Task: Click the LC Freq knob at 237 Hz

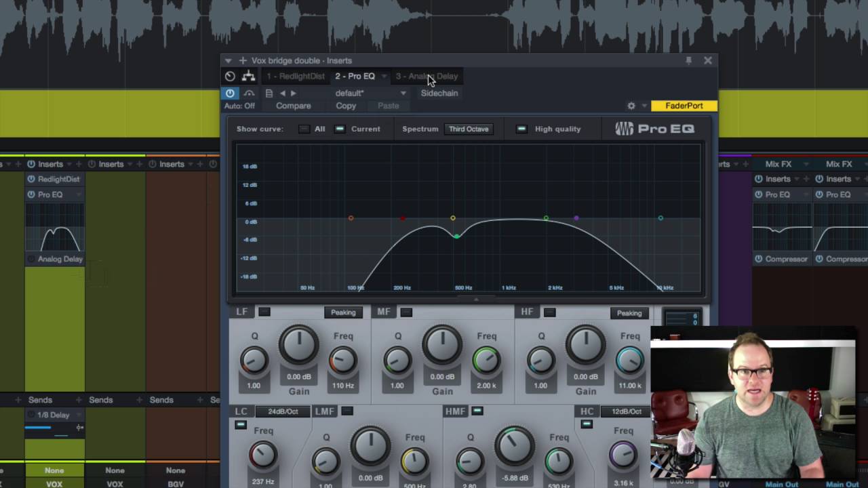Action: pos(263,455)
